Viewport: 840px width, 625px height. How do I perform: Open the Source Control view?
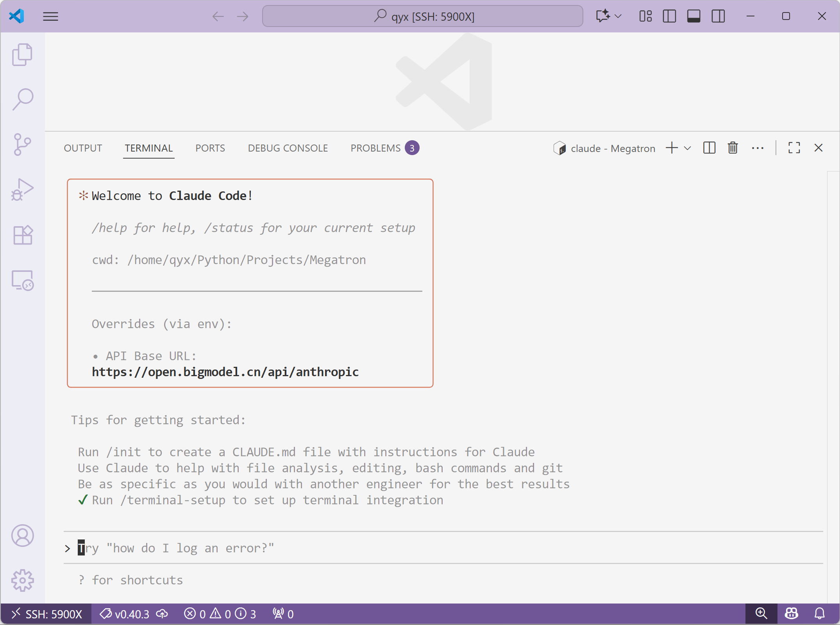pyautogui.click(x=22, y=144)
